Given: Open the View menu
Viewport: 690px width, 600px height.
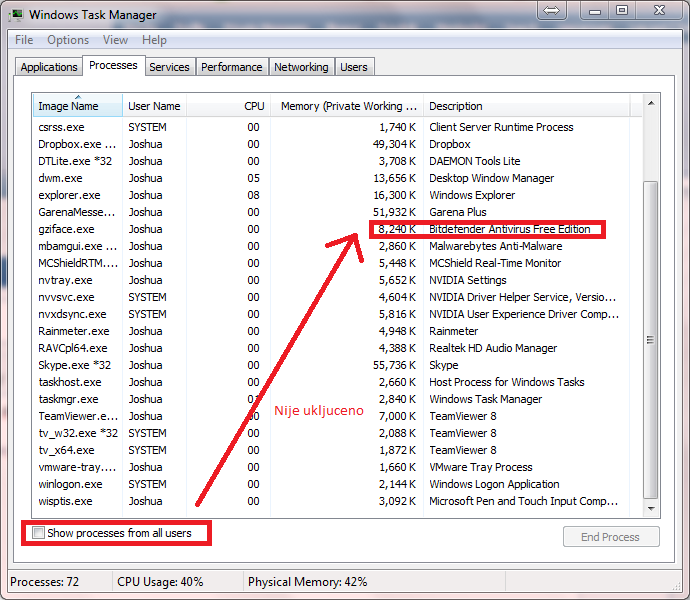Looking at the screenshot, I should coord(115,40).
